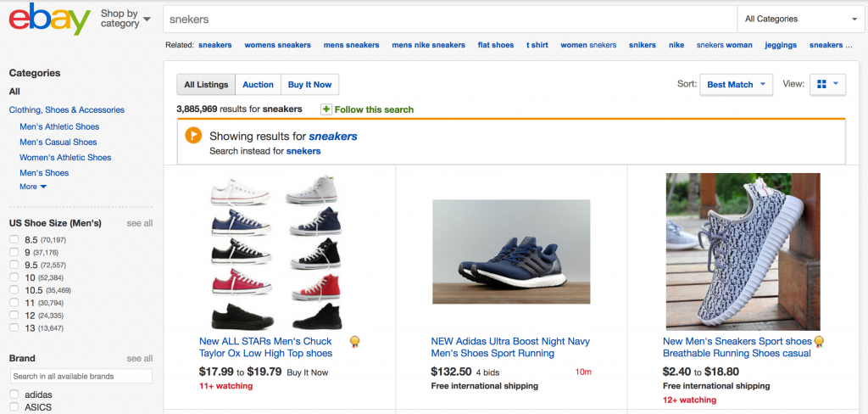868x414 pixels.
Task: Click the grid view icon
Action: click(821, 84)
